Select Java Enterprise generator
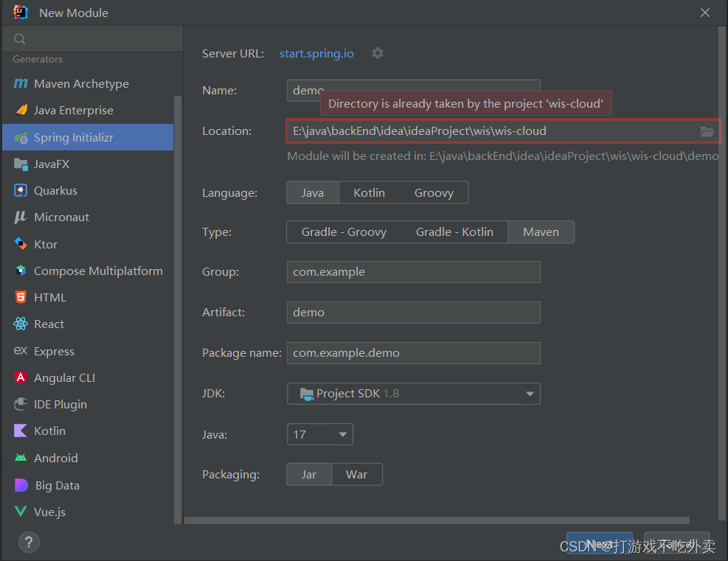 (x=88, y=110)
